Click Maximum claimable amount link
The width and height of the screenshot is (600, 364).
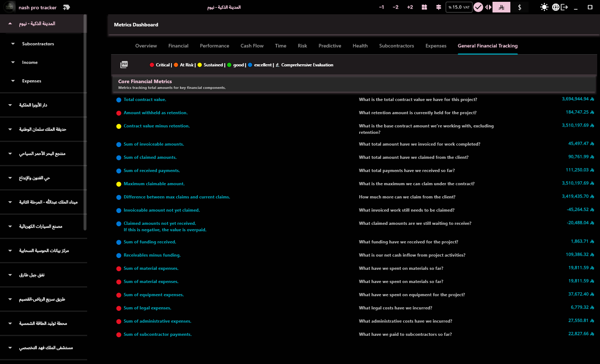(x=154, y=184)
